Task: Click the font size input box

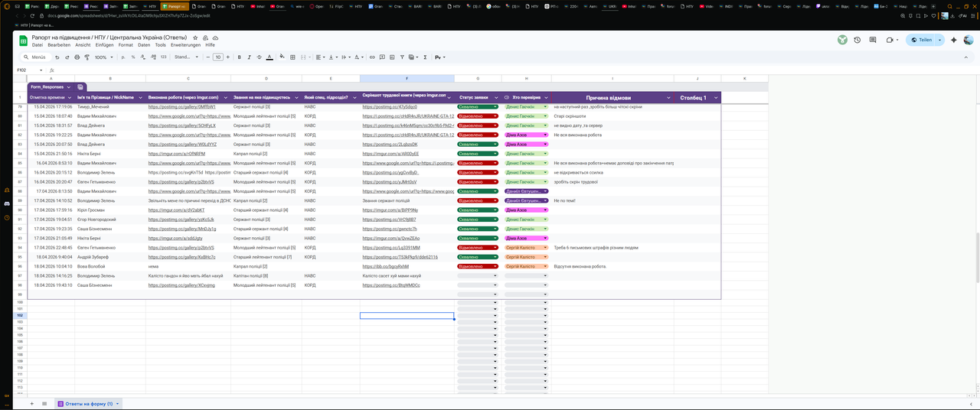Action: click(x=218, y=57)
